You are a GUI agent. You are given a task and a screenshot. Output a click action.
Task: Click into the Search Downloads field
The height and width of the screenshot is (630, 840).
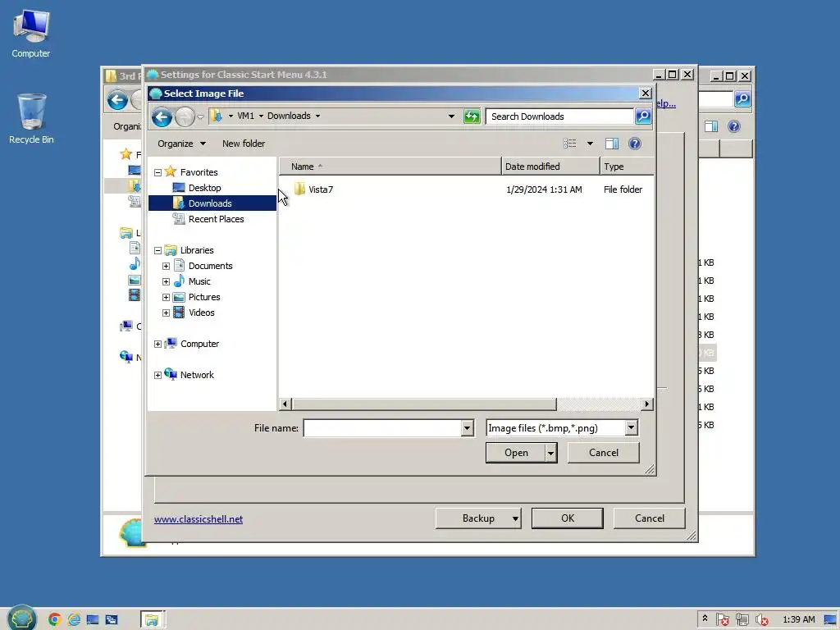click(559, 116)
